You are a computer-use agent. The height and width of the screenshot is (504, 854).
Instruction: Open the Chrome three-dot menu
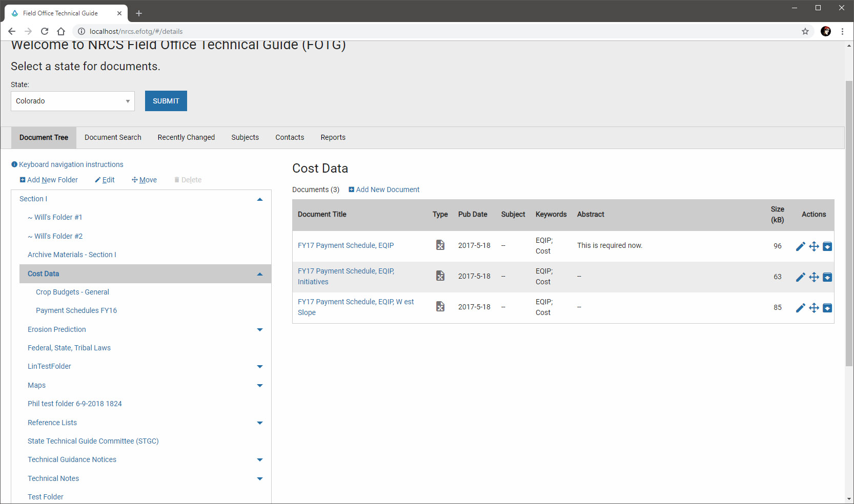coord(842,31)
